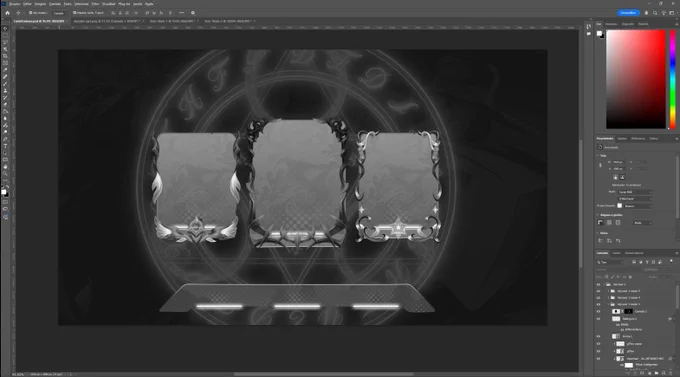Open the collapsed History panel icon
Image resolution: width=680 pixels, height=377 pixels.
click(x=588, y=26)
